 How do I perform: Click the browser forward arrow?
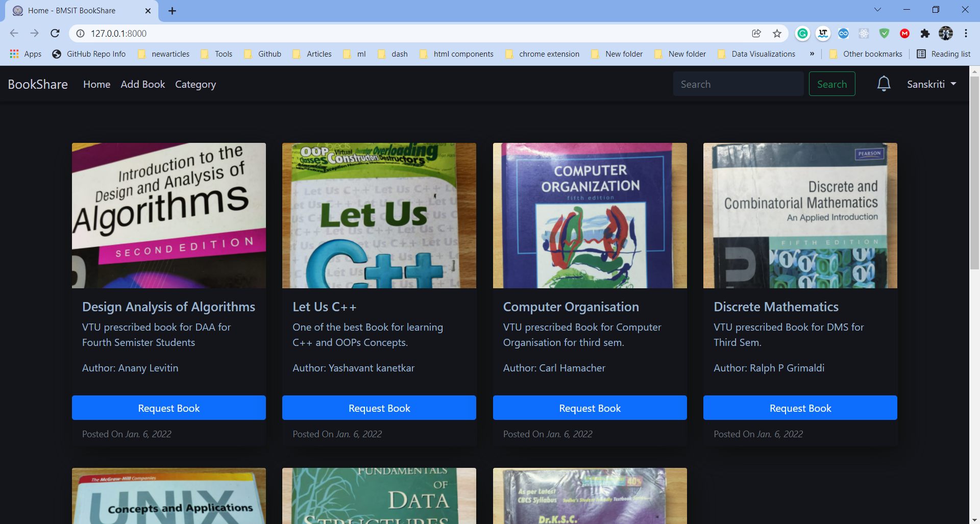click(34, 33)
